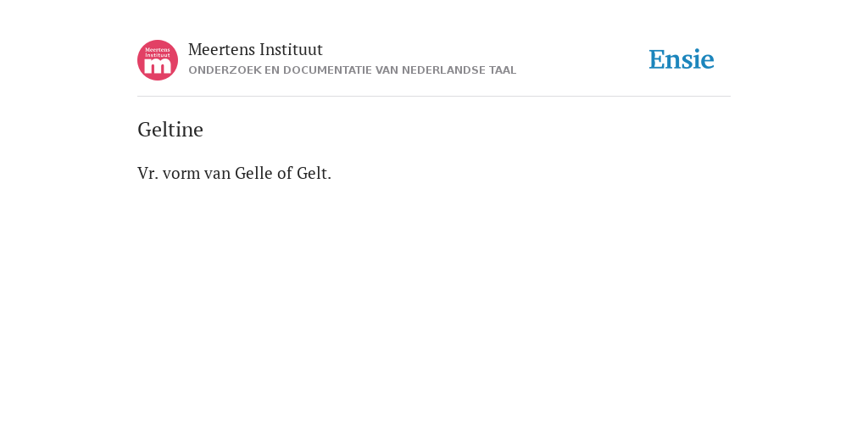Click the word Meertens in the header title
The height and width of the screenshot is (434, 868).
pos(222,50)
